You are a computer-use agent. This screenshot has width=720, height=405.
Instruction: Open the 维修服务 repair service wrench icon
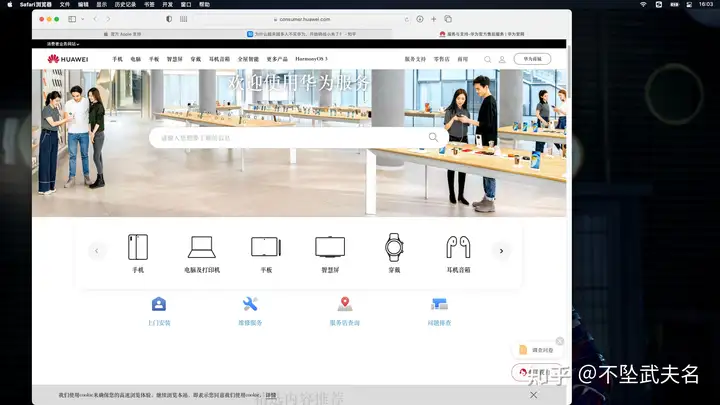tap(250, 304)
